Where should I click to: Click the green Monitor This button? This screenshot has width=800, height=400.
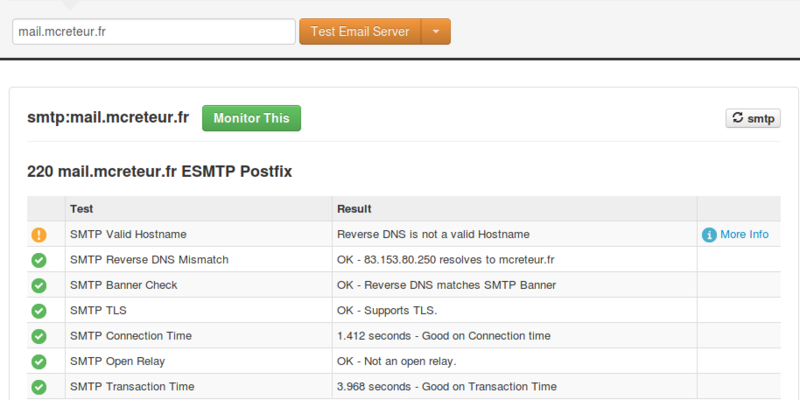[251, 118]
